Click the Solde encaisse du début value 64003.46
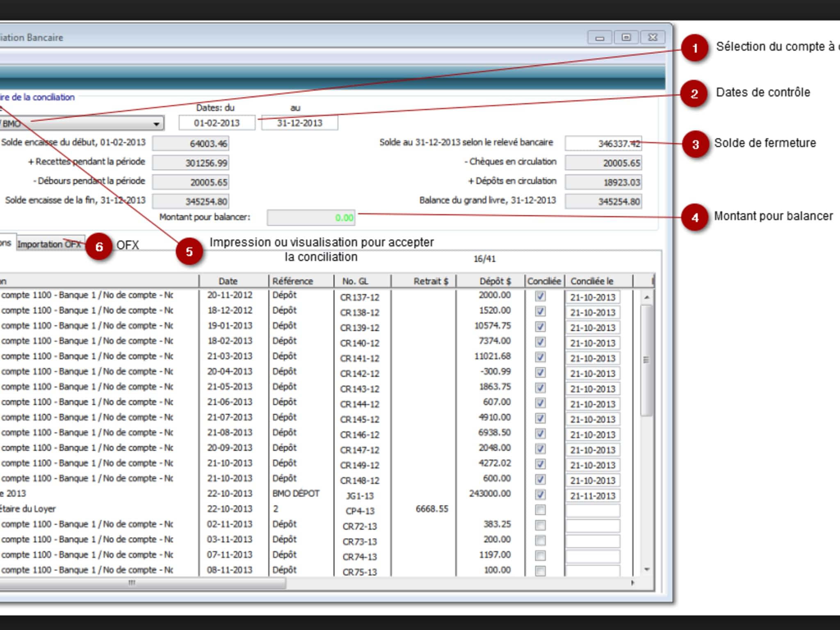The width and height of the screenshot is (840, 630). click(191, 144)
